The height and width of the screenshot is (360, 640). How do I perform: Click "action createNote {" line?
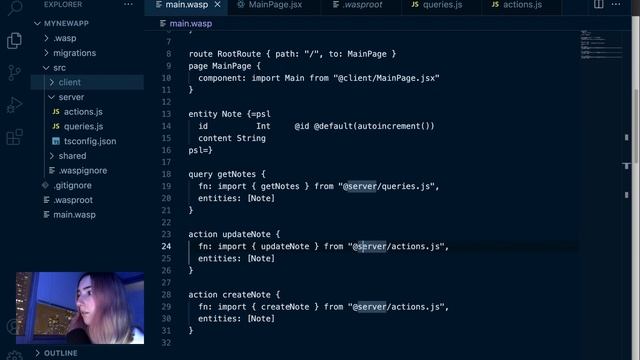[x=234, y=294]
